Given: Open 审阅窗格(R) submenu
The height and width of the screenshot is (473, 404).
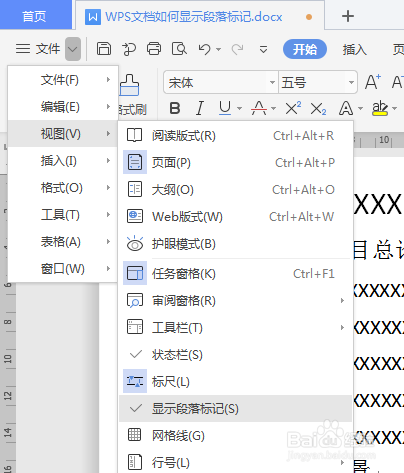Looking at the screenshot, I should coord(235,301).
